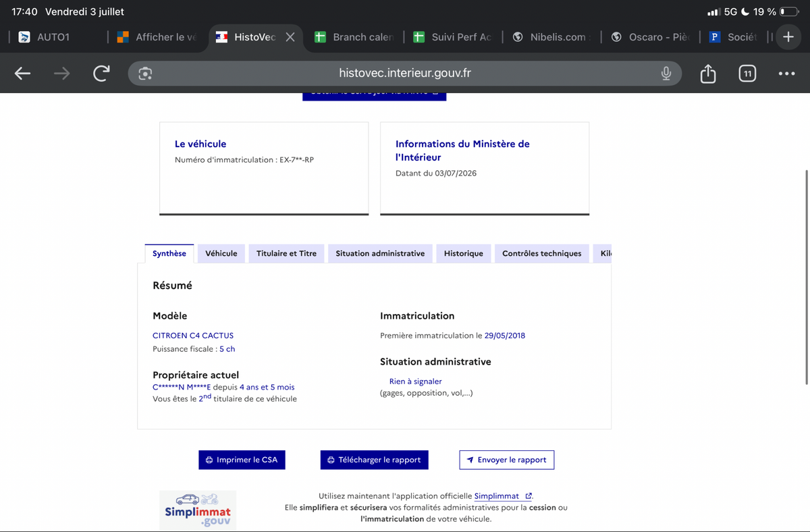Open the Titulaire et Titre tab
This screenshot has height=532, width=810.
click(286, 253)
